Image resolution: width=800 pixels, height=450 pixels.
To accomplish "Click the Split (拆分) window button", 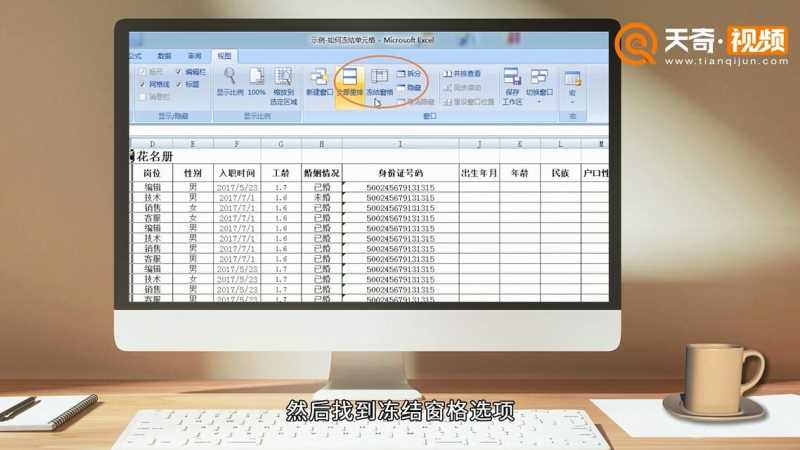I will pos(409,74).
